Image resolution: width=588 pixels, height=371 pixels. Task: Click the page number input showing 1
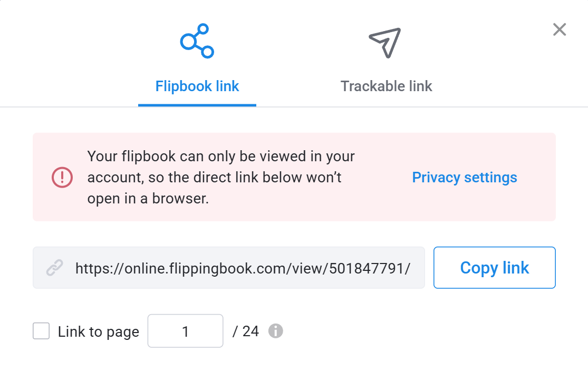(x=185, y=331)
